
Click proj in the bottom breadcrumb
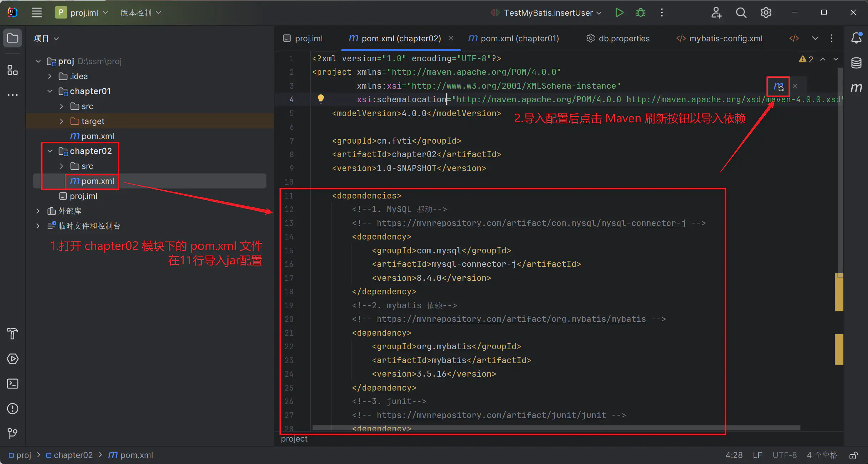[20, 455]
